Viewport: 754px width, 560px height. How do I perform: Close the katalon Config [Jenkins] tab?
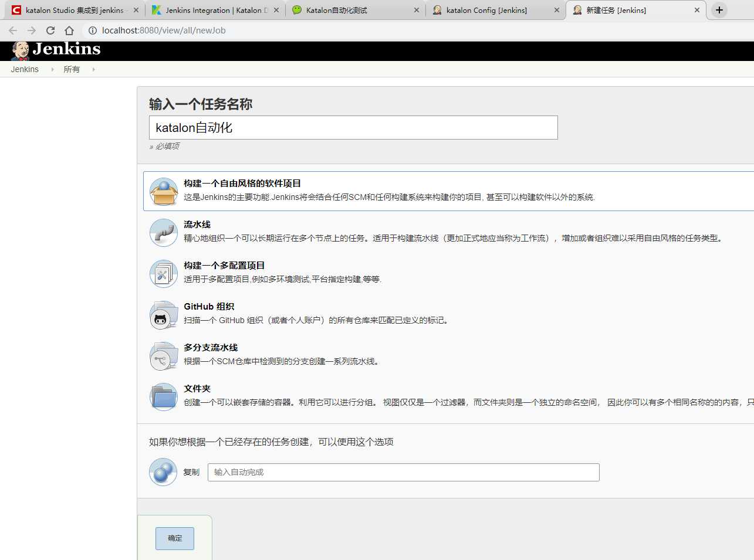(x=557, y=10)
